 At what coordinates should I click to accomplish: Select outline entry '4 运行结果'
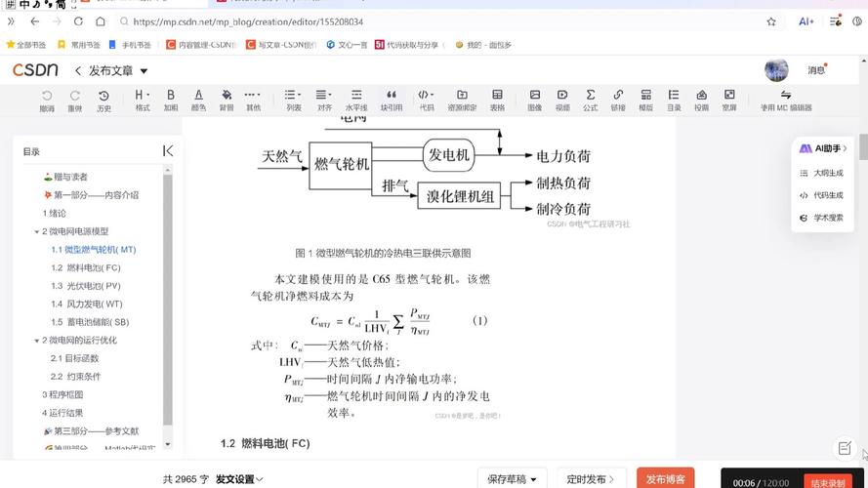(x=62, y=413)
